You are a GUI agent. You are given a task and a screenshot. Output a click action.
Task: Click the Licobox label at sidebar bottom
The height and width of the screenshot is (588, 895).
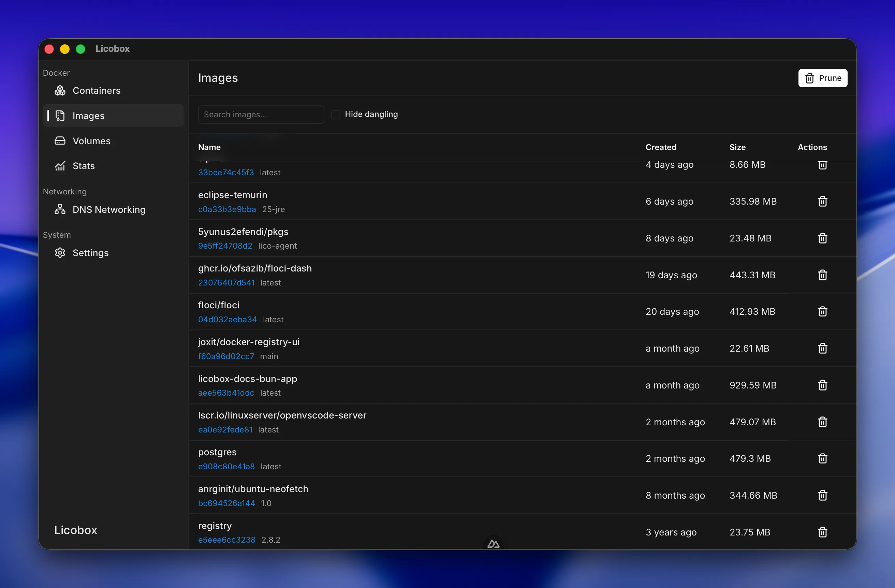pos(76,530)
